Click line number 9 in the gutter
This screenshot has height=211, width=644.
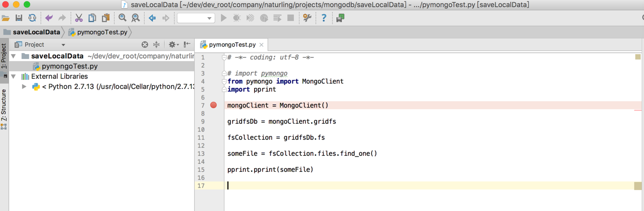203,122
